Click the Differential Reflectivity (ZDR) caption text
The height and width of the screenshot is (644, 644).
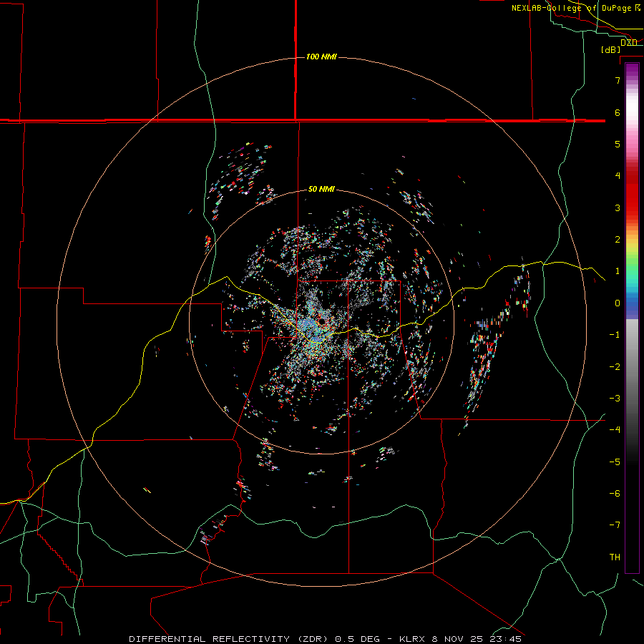(229, 639)
